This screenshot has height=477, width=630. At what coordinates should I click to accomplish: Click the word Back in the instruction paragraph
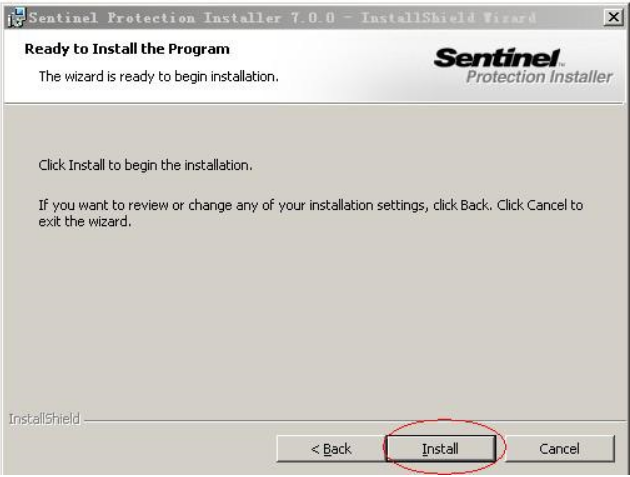click(x=475, y=205)
